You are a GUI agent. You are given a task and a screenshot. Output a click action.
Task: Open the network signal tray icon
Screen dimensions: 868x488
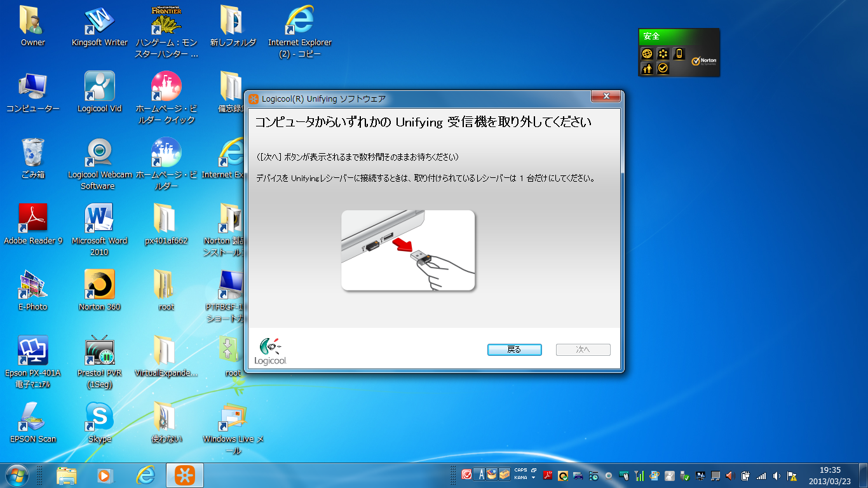click(x=761, y=475)
